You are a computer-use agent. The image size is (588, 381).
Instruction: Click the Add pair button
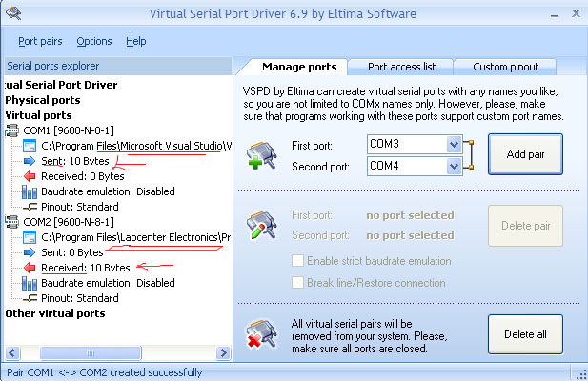click(525, 154)
